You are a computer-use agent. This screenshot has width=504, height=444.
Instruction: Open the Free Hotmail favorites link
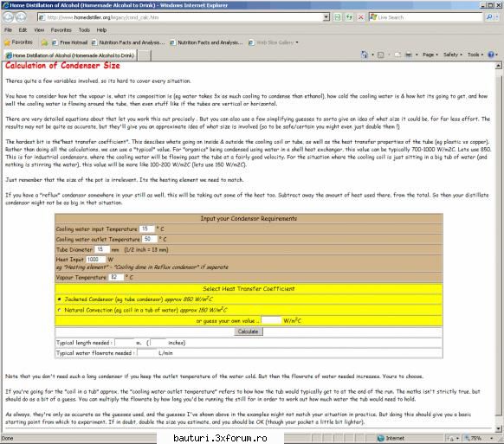pyautogui.click(x=70, y=42)
